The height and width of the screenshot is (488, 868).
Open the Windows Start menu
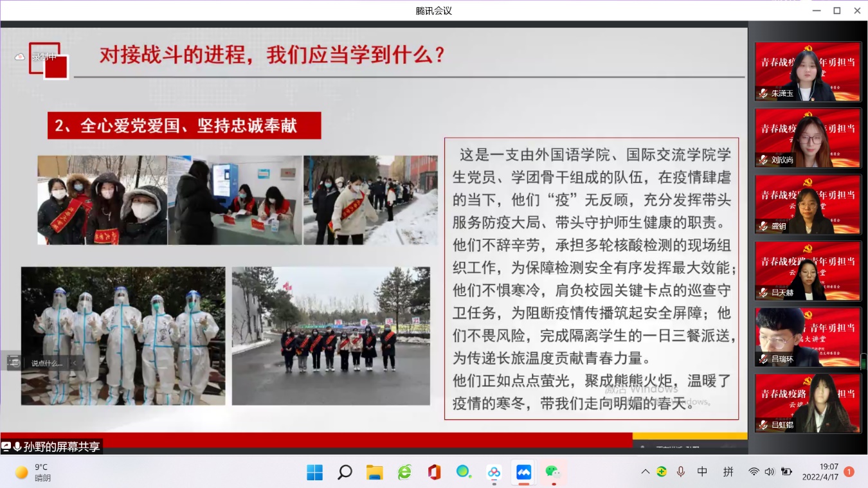(x=315, y=473)
